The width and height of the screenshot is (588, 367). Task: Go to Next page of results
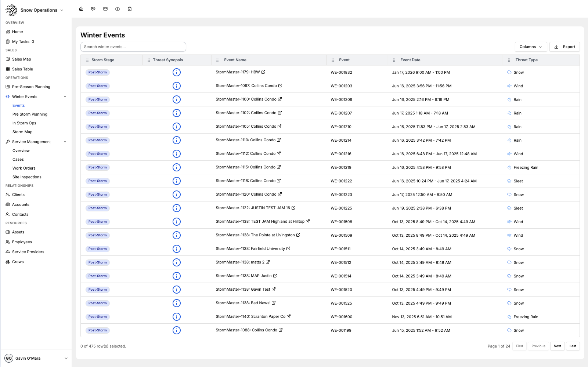click(x=557, y=346)
